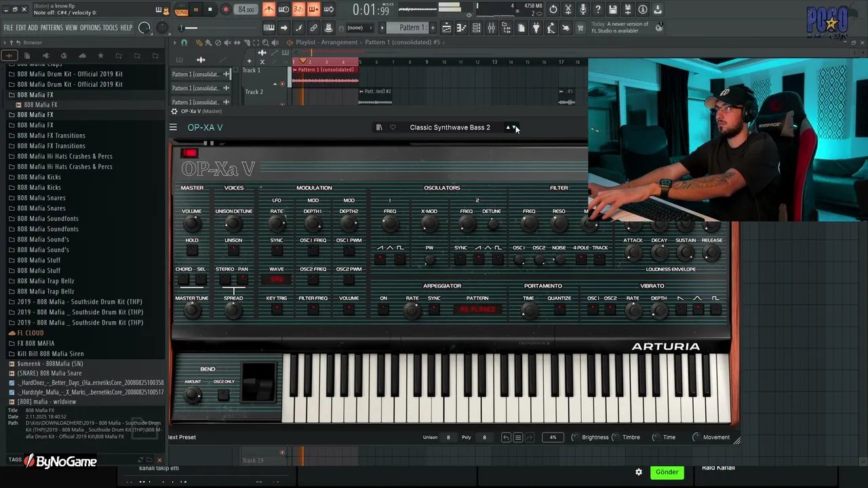Open the settings gear beside Gönder
This screenshot has width=868, height=488.
639,472
